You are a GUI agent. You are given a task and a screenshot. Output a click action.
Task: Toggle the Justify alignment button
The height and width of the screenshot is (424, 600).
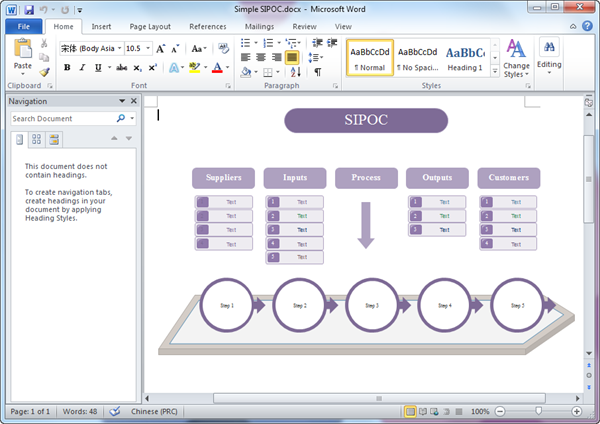click(x=292, y=58)
